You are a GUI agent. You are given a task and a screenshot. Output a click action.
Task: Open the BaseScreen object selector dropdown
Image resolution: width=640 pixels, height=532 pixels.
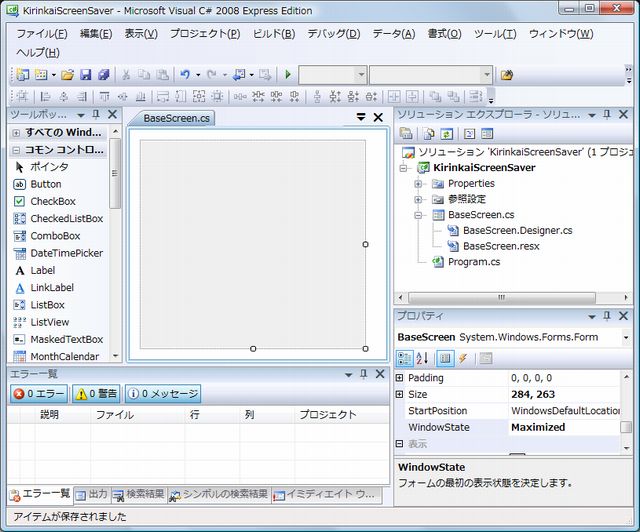click(x=626, y=337)
